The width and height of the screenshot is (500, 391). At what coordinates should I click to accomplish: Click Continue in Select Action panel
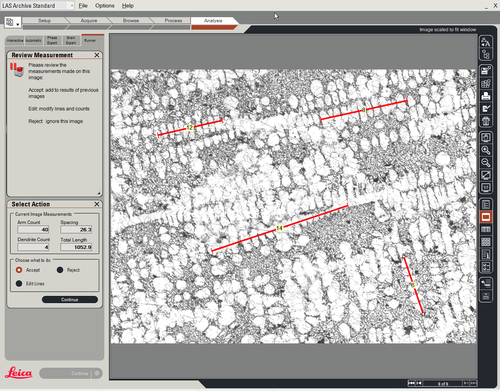[70, 299]
